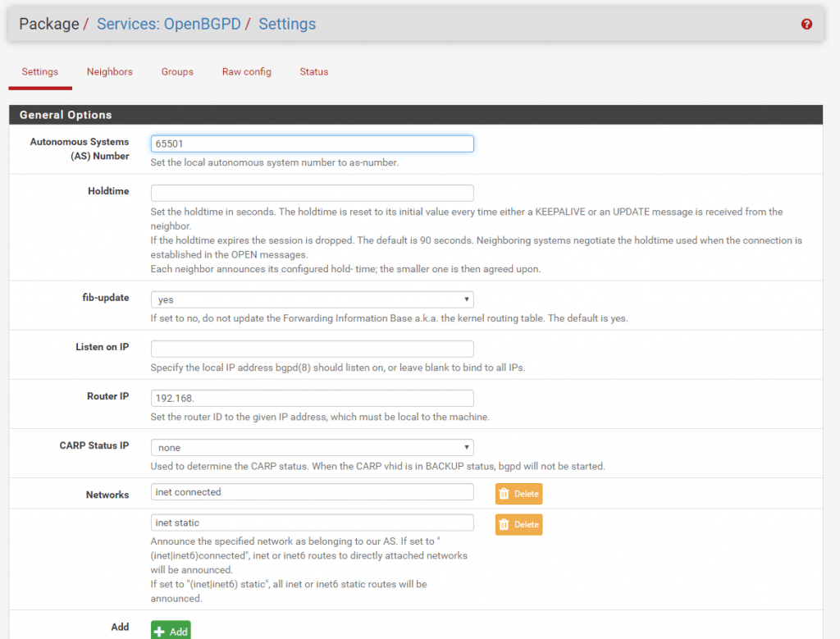Click the Package breadcrumb text
This screenshot has width=840, height=639.
[48, 24]
